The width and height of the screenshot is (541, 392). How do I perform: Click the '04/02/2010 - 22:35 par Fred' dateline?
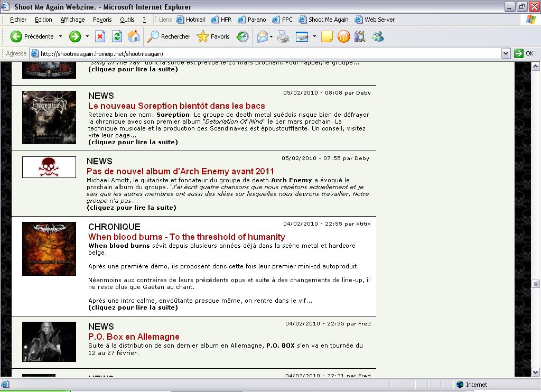328,324
